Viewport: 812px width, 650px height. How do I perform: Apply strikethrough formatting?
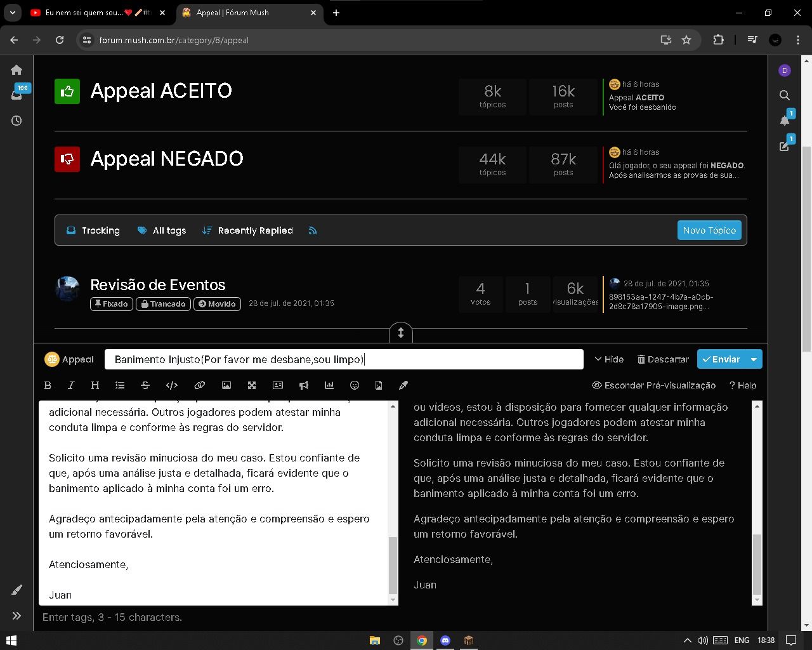point(145,385)
